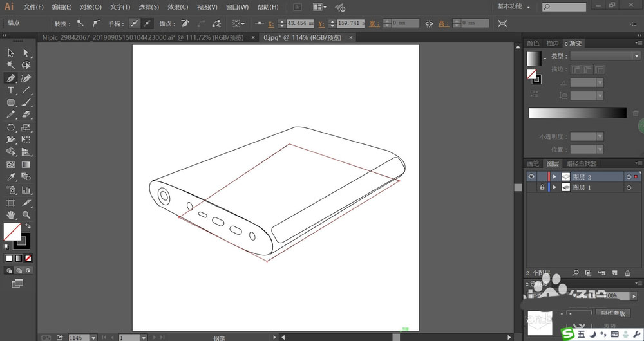Pick the Pencil tool
Viewport: 644px width, 341px height.
click(11, 115)
